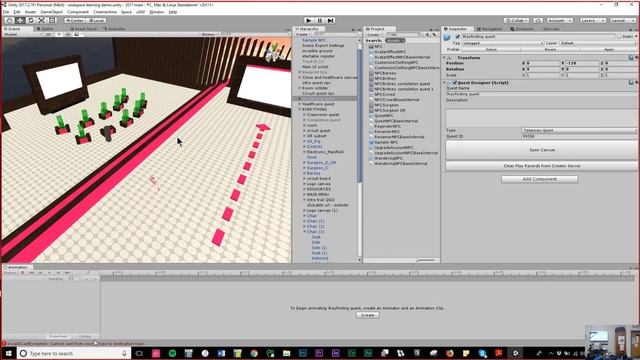
Task: Expand the Room collider hierarchy item
Action: pyautogui.click(x=300, y=88)
